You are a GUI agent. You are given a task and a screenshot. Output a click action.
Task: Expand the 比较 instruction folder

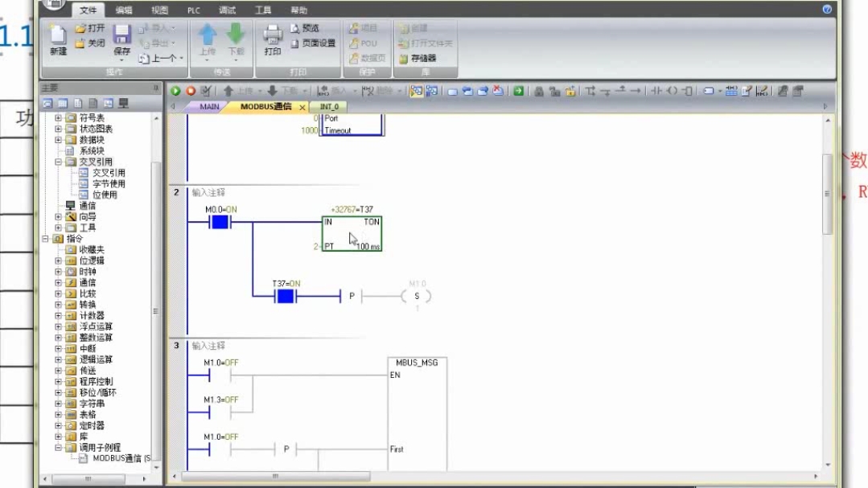click(58, 293)
